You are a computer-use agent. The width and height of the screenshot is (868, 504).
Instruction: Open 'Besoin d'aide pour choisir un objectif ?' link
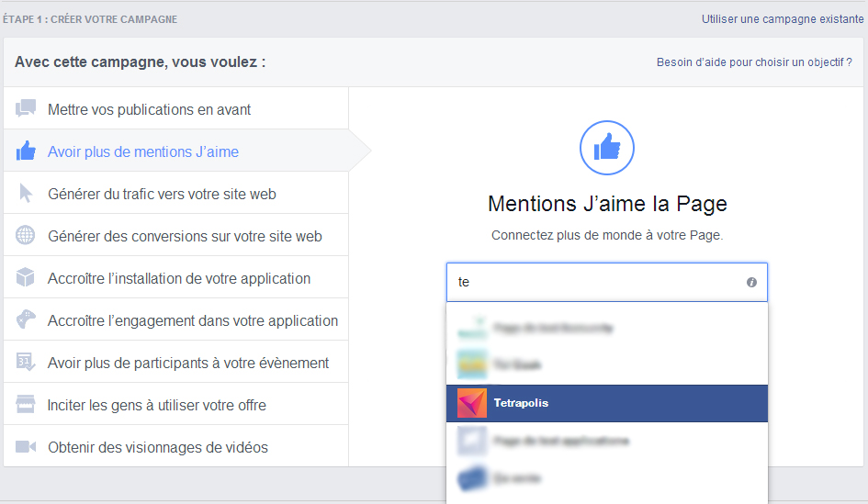[754, 62]
